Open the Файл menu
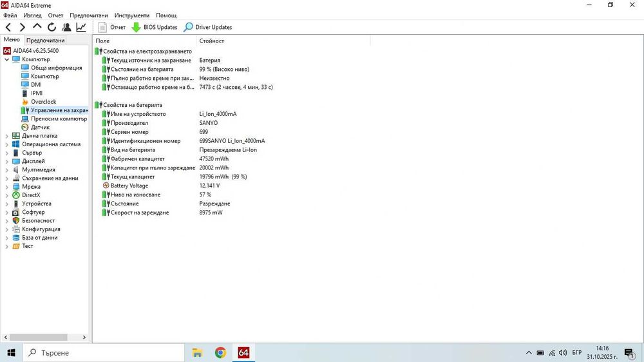Image resolution: width=644 pixels, height=362 pixels. [10, 15]
